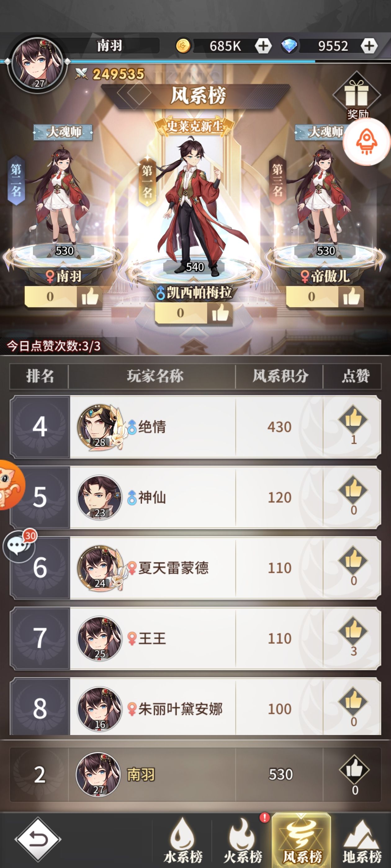This screenshot has width=391, height=868.
Task: Like first place player 凯西帕梅拉
Action: click(220, 313)
